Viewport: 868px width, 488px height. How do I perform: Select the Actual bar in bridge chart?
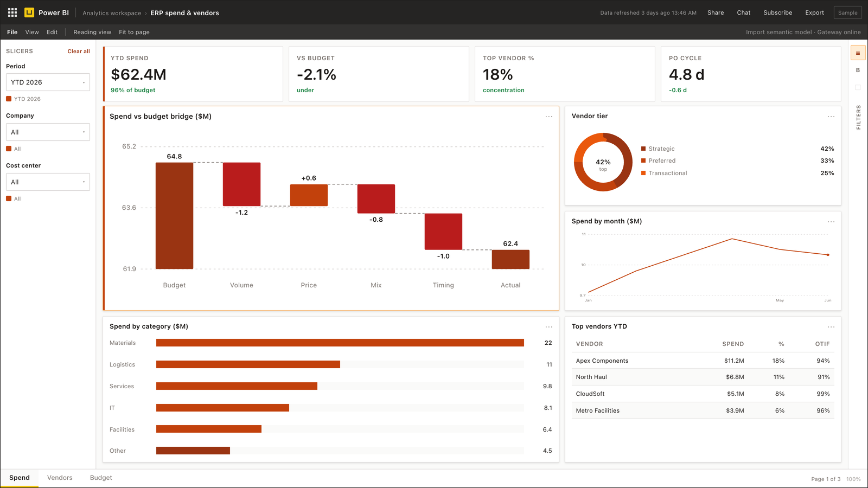pyautogui.click(x=510, y=259)
